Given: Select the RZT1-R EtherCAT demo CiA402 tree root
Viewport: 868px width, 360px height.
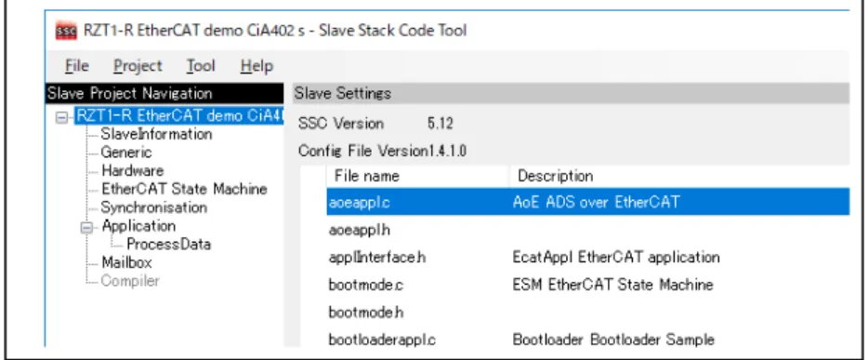Looking at the screenshot, I should point(178,115).
